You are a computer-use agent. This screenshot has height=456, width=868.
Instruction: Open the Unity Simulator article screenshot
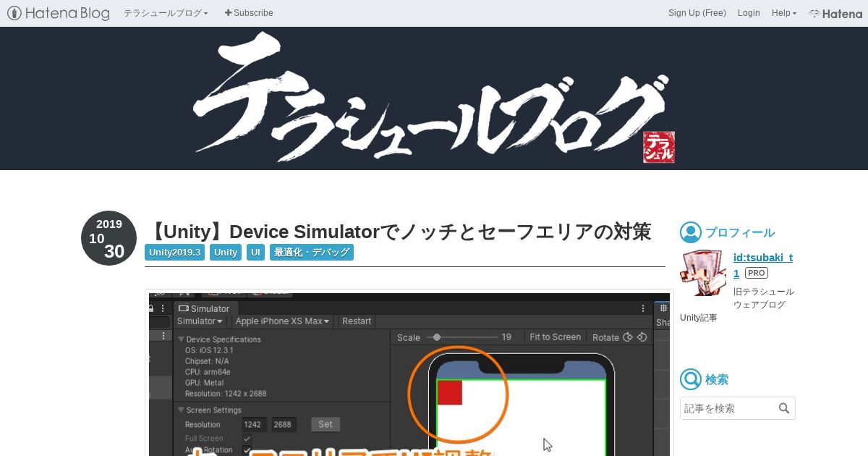[x=409, y=373]
